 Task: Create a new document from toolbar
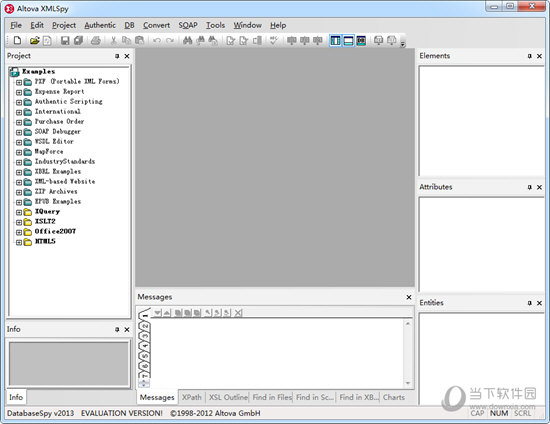(x=17, y=41)
